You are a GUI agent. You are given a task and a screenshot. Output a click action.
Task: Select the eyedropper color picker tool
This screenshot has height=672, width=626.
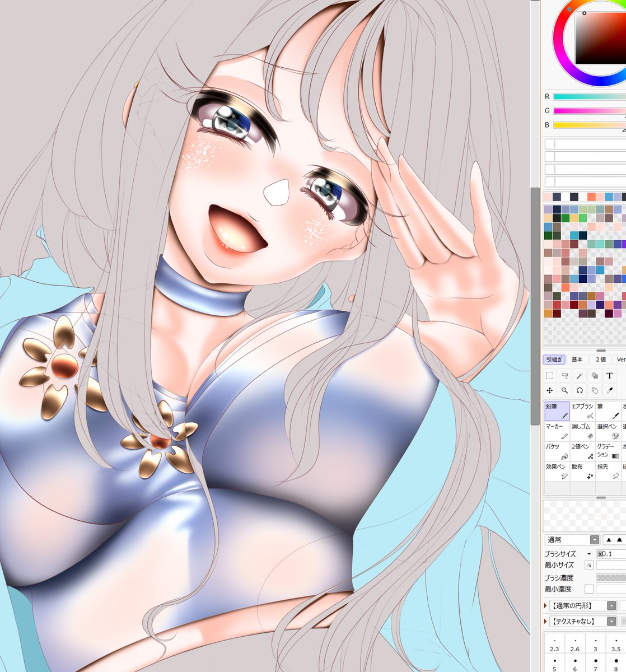click(610, 390)
